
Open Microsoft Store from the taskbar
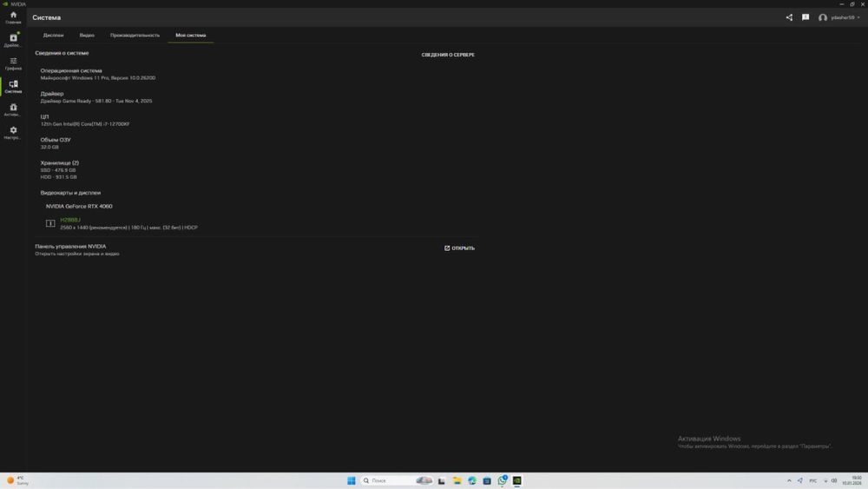pos(487,480)
